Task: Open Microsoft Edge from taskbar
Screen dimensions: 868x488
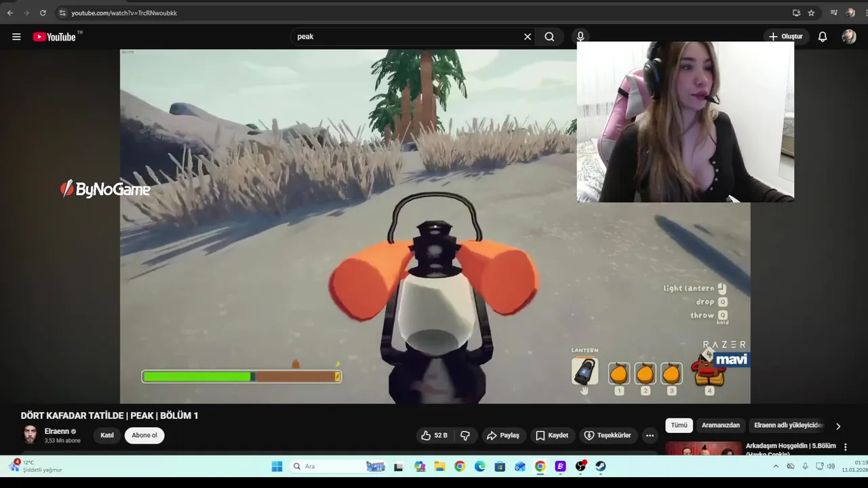Action: pos(480,466)
